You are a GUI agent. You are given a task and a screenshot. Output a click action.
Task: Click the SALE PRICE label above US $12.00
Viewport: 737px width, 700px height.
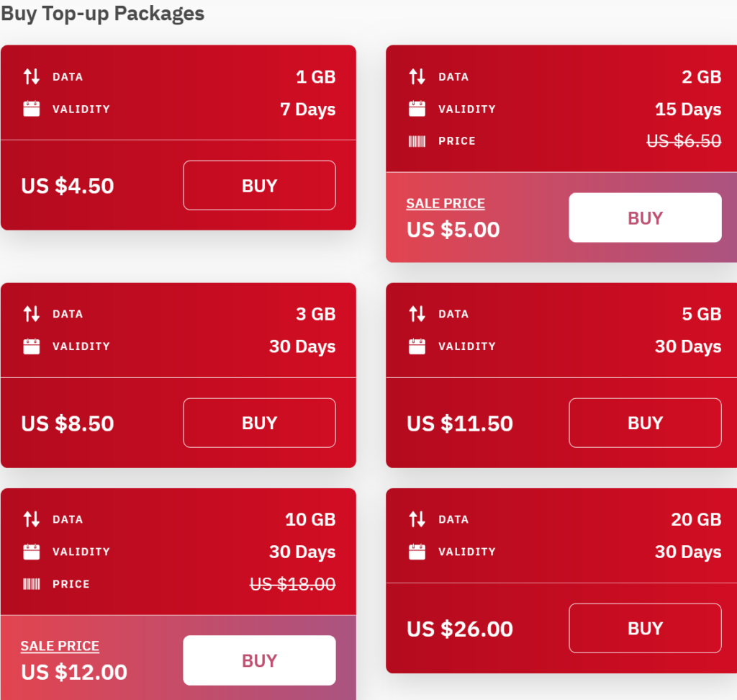(60, 646)
